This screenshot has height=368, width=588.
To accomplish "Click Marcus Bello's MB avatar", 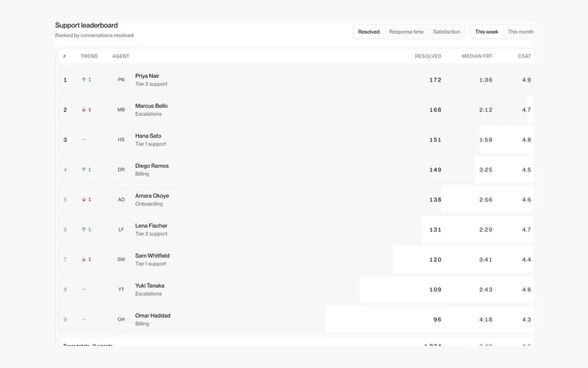I will tap(121, 110).
